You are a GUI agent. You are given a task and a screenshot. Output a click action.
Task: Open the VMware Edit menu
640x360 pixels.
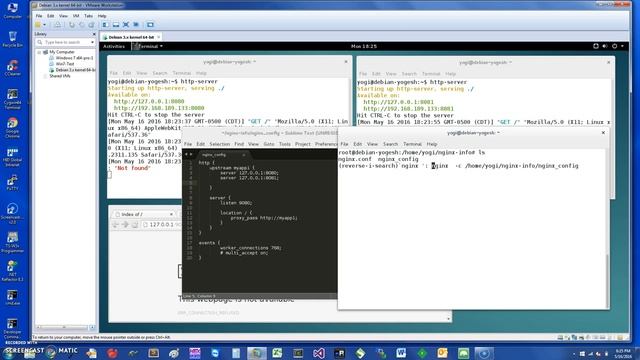click(x=51, y=16)
